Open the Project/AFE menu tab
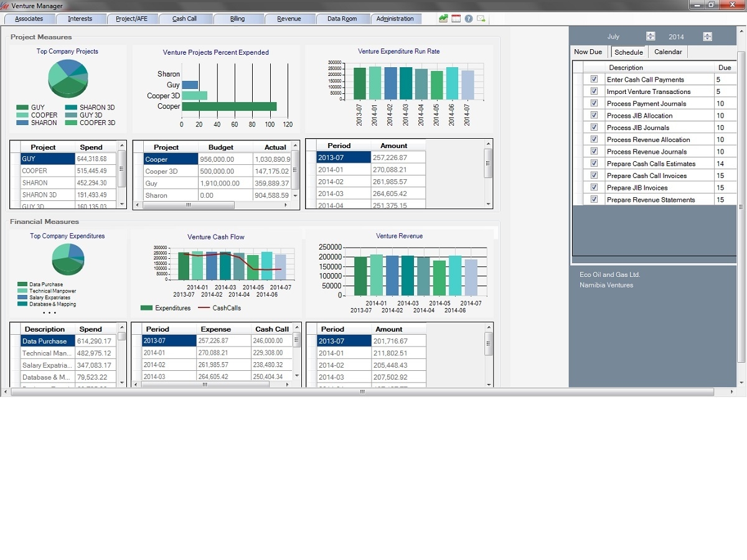Image resolution: width=747 pixels, height=560 pixels. tap(133, 19)
